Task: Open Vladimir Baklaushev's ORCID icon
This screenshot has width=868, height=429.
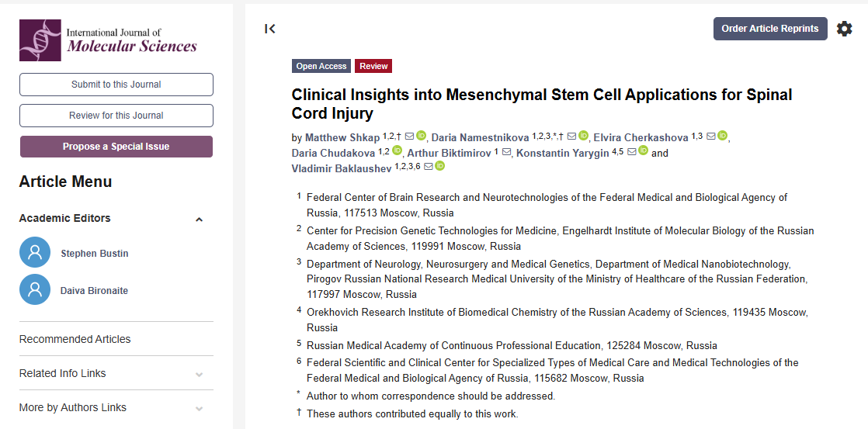Action: tap(439, 167)
